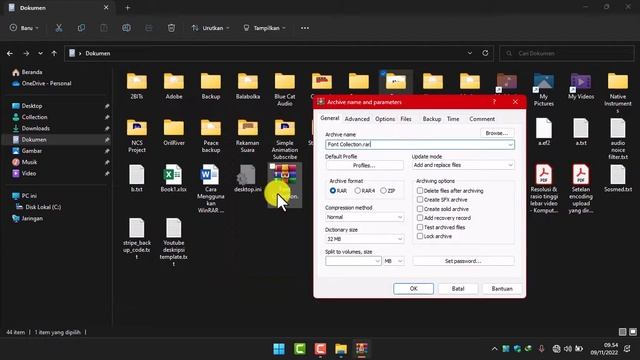Open Desktop in the sidebar

[x=32, y=106]
